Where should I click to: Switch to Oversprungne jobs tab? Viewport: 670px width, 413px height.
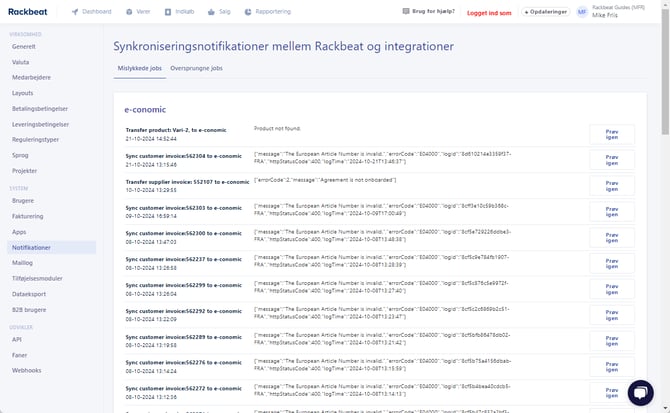coord(196,68)
